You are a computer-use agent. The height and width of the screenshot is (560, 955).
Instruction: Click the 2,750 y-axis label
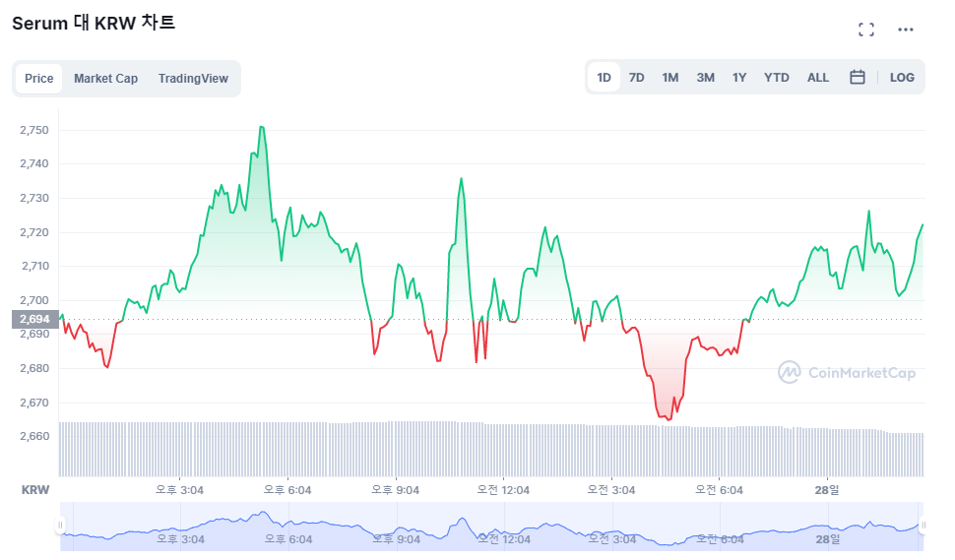[34, 130]
